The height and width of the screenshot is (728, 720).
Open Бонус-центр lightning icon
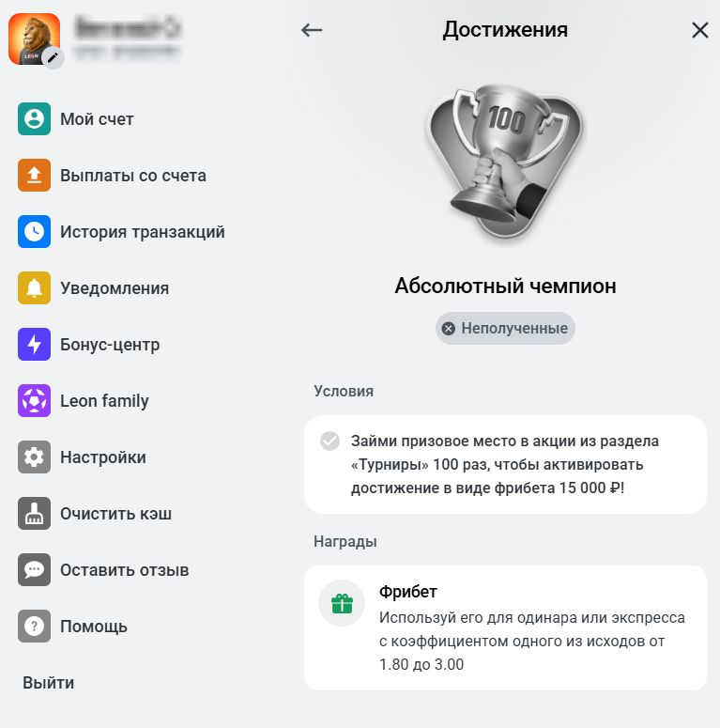[x=34, y=344]
